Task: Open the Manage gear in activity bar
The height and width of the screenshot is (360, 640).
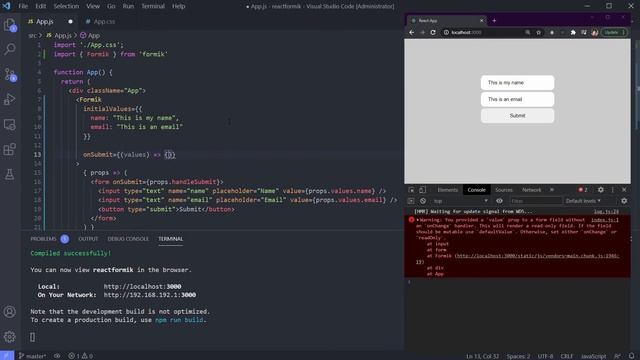Action: point(9,337)
